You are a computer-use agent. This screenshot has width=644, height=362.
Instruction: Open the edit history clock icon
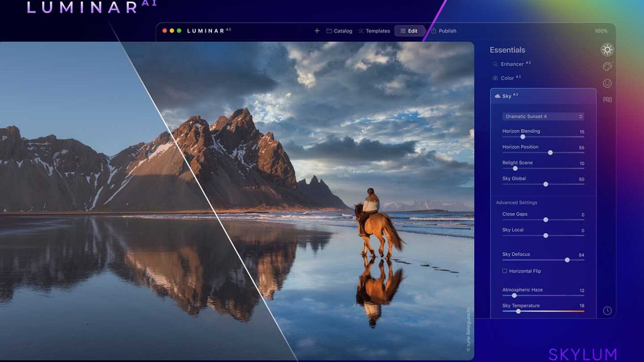coord(607,310)
